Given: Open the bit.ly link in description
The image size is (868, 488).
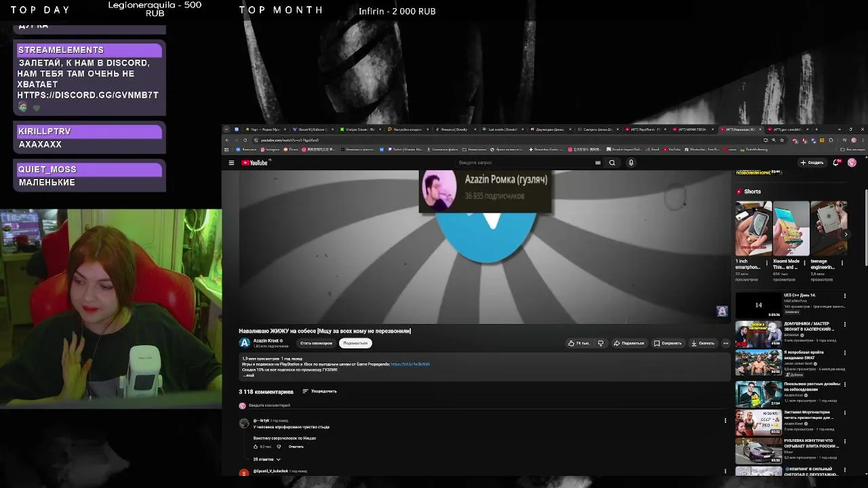Looking at the screenshot, I should (x=410, y=364).
